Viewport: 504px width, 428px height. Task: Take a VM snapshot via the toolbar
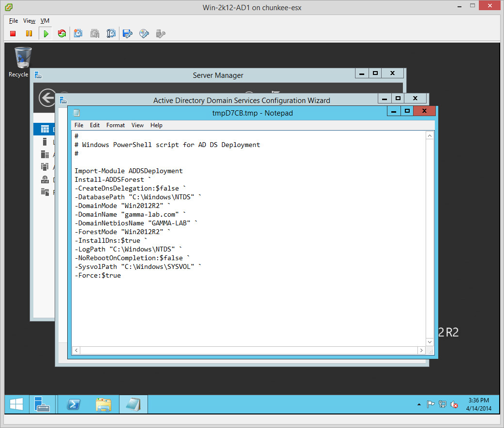(78, 33)
